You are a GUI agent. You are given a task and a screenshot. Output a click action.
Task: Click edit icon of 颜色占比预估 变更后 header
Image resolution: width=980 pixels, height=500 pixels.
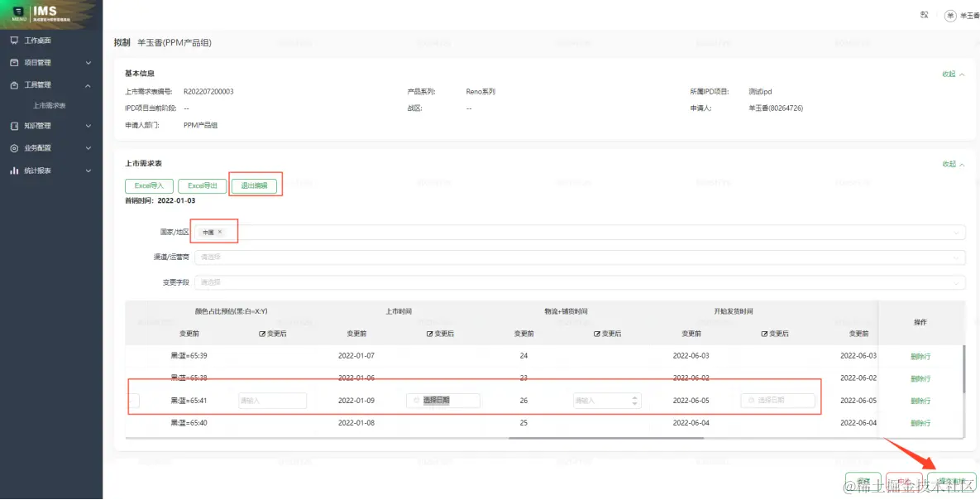pyautogui.click(x=262, y=334)
